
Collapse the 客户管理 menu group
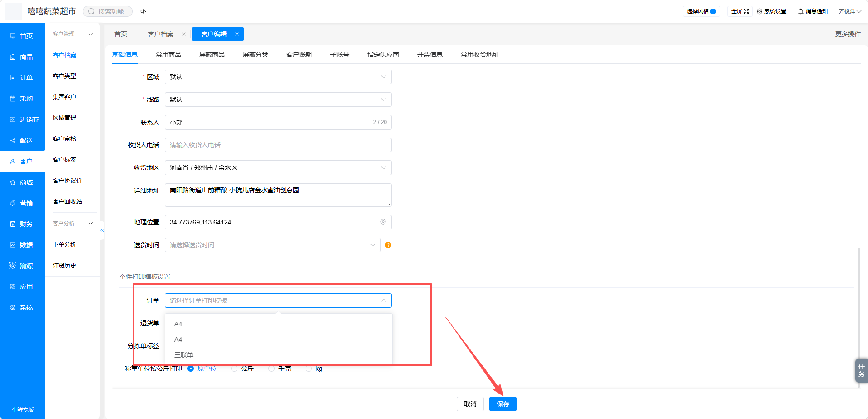(73, 34)
